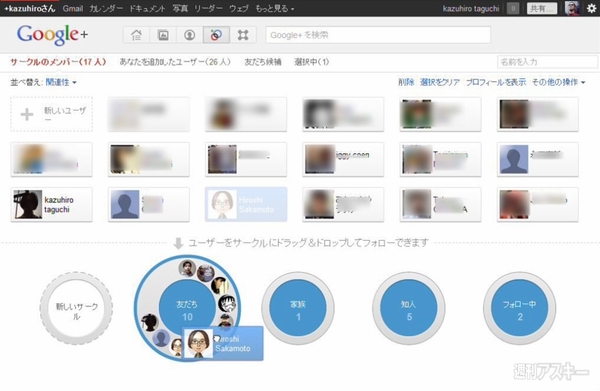
Task: Switch to 選択中 (1) tab
Action: [311, 62]
